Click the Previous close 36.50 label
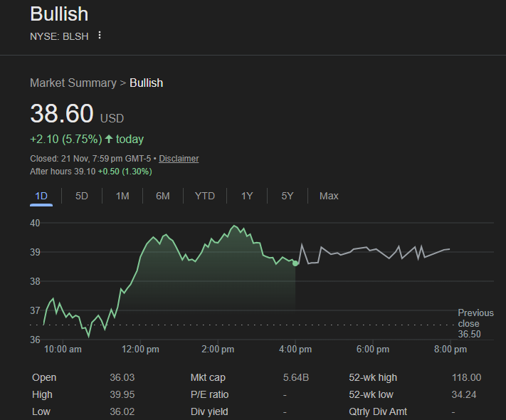 point(475,324)
